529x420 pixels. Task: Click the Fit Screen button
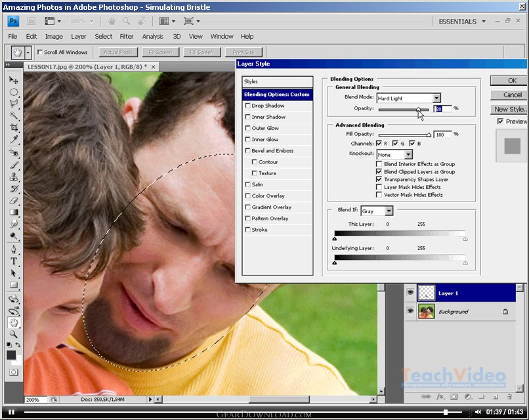pyautogui.click(x=160, y=52)
